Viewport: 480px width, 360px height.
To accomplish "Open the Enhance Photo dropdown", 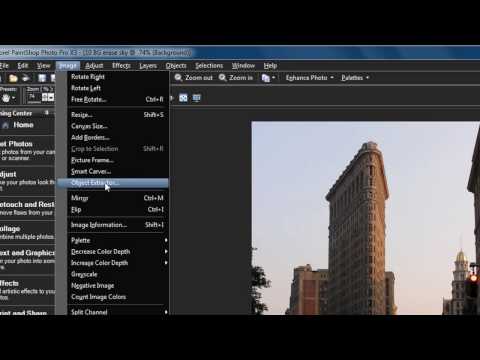I will tap(310, 78).
